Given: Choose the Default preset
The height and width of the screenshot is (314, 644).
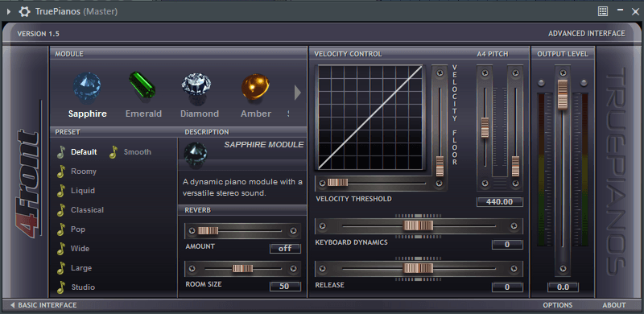Looking at the screenshot, I should coord(84,151).
